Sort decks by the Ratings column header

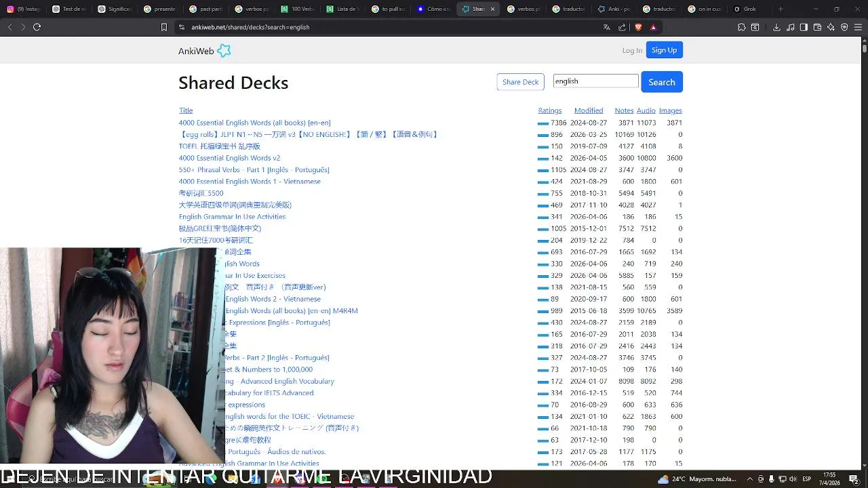[x=549, y=110]
